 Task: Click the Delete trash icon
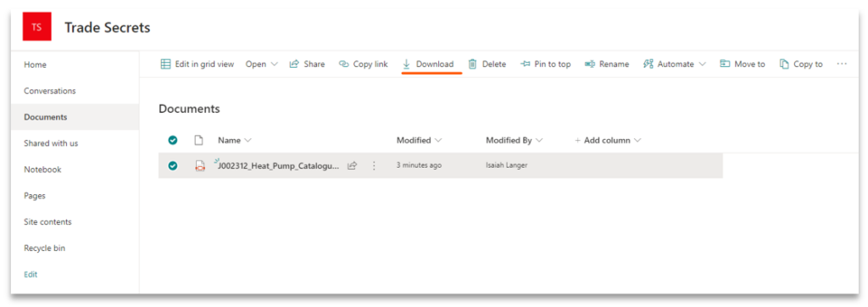pos(472,64)
